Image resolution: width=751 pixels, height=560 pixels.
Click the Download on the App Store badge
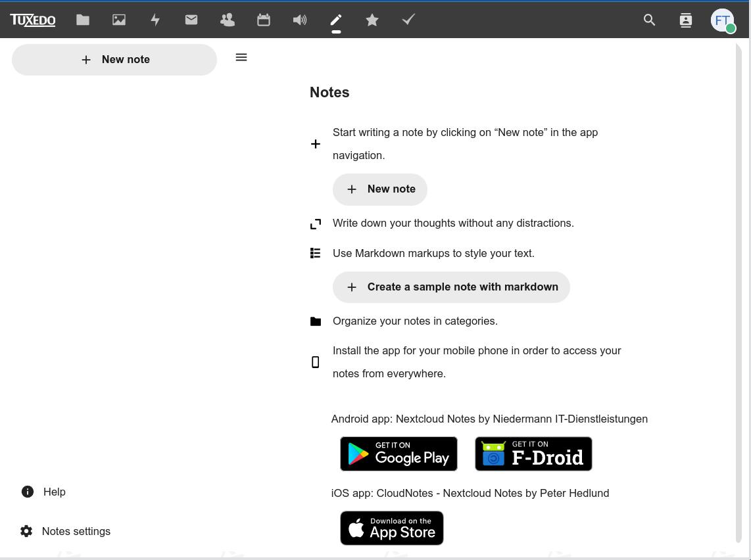pyautogui.click(x=392, y=528)
